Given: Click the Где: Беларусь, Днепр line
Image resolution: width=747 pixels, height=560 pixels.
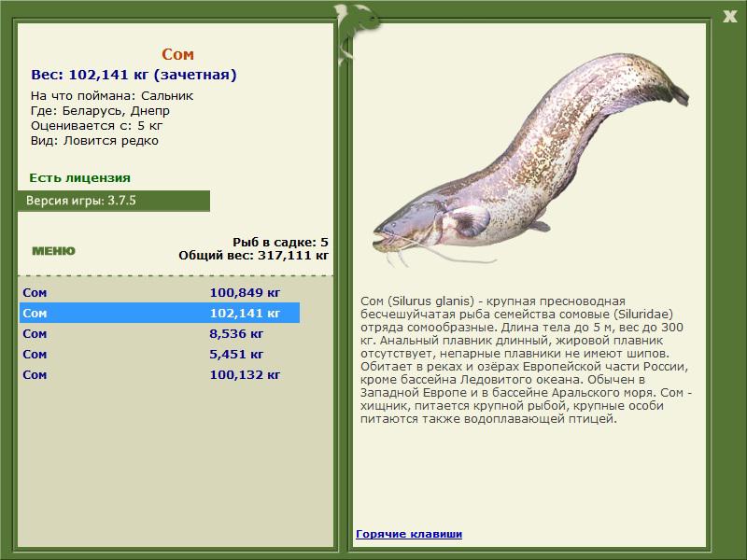Looking at the screenshot, I should [100, 111].
